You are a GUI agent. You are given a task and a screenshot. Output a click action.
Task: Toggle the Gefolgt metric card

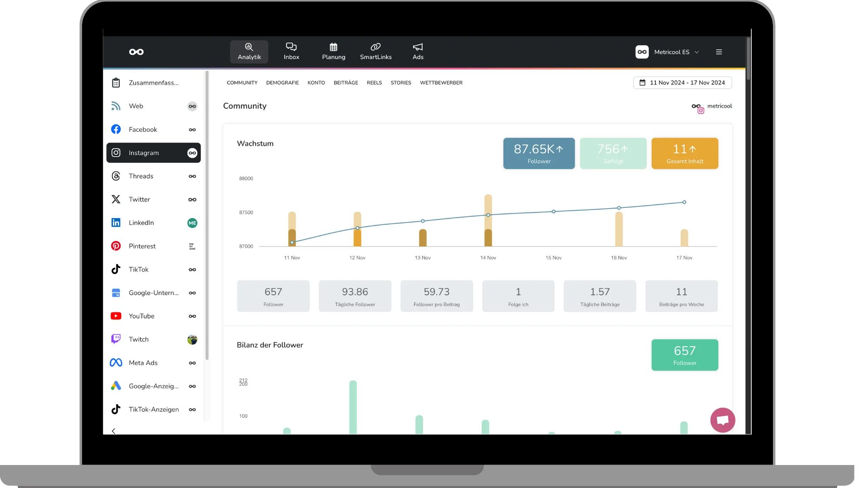(613, 154)
